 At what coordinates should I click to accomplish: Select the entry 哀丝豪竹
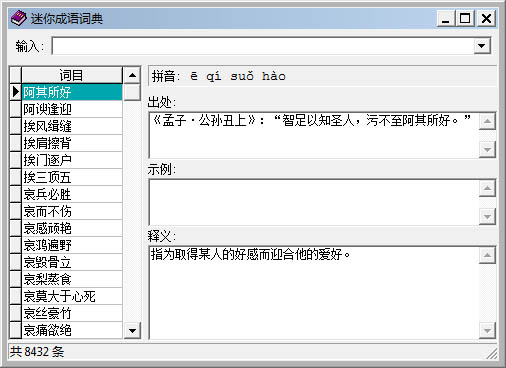(x=72, y=313)
